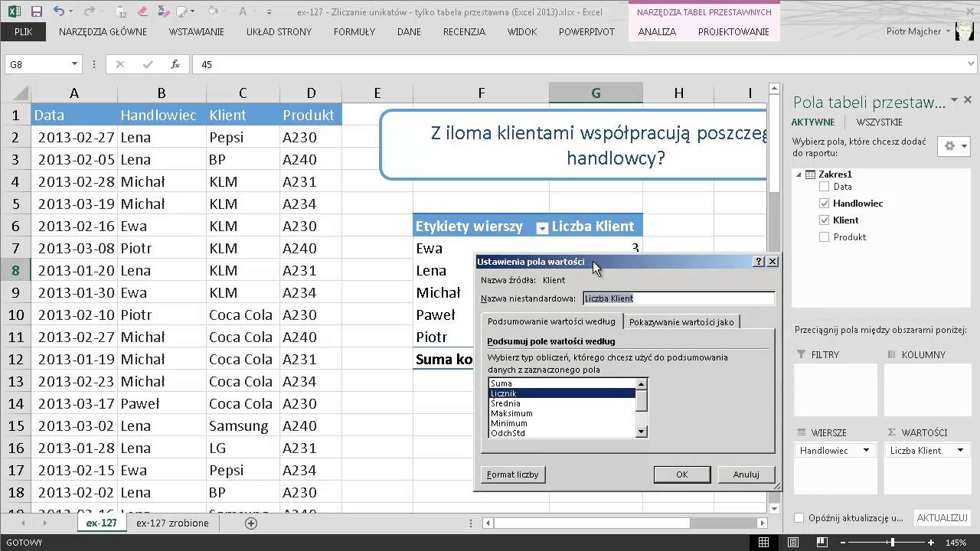Open the Insert Function fx button
The height and width of the screenshot is (551, 980).
(x=175, y=64)
